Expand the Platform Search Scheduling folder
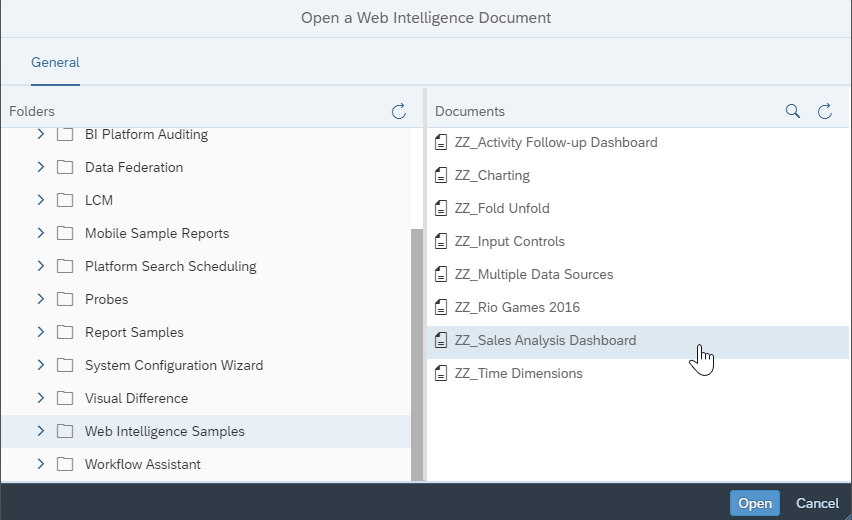852x520 pixels. [41, 266]
